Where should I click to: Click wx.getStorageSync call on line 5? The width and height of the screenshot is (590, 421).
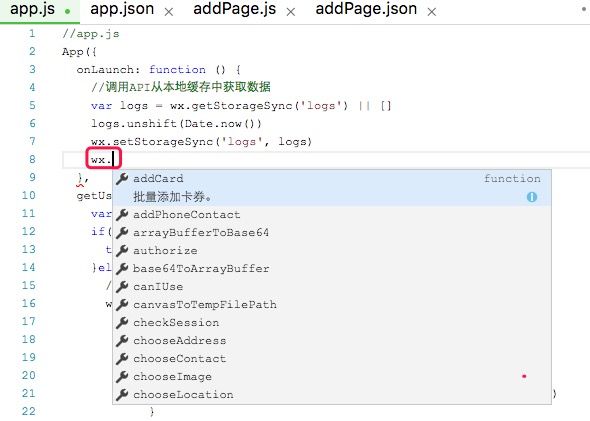click(259, 106)
